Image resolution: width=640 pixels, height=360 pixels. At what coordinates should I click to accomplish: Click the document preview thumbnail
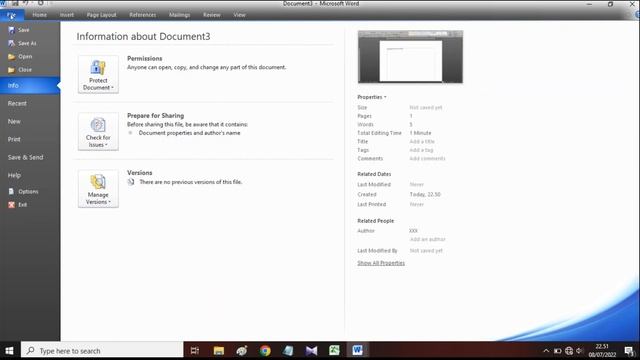point(410,57)
